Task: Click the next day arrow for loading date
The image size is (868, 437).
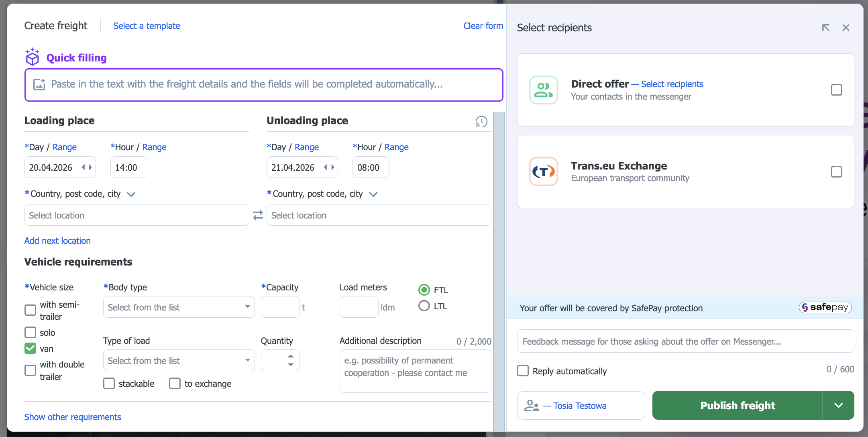Action: [90, 167]
